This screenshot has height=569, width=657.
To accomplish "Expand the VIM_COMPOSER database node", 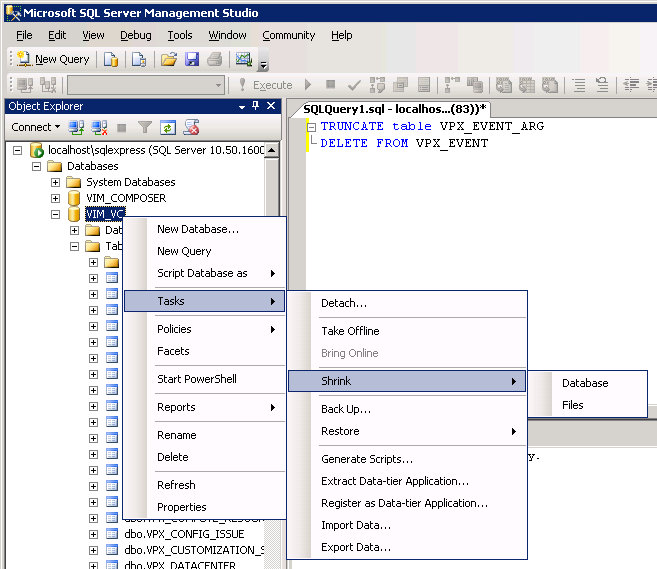I will point(55,198).
